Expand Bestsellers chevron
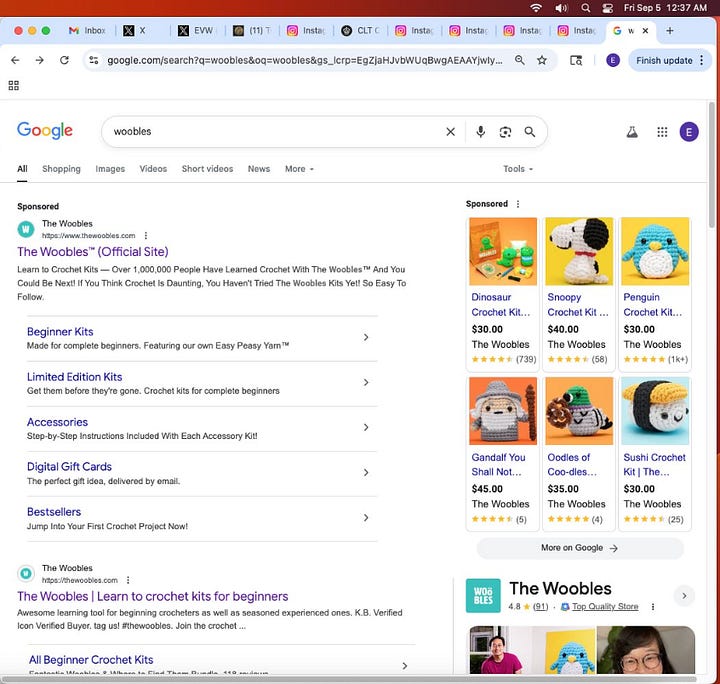The image size is (720, 684). (x=366, y=518)
